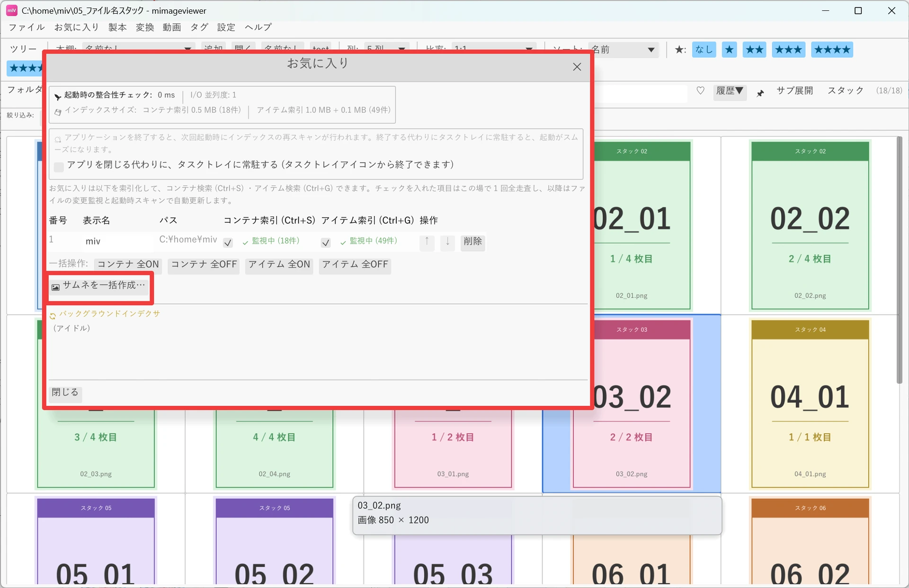Toggle サブ展開 mode
The image size is (909, 588).
pyautogui.click(x=794, y=90)
